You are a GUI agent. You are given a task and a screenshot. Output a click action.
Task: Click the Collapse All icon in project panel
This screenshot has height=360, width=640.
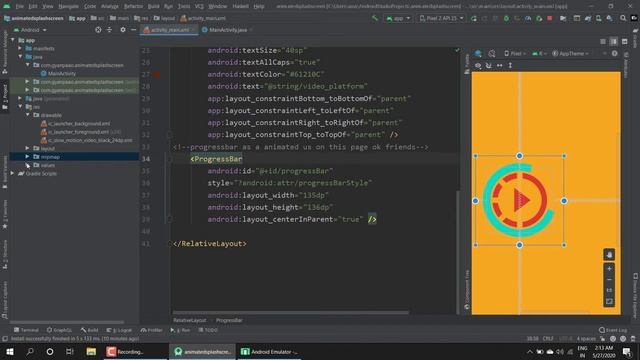(109, 30)
